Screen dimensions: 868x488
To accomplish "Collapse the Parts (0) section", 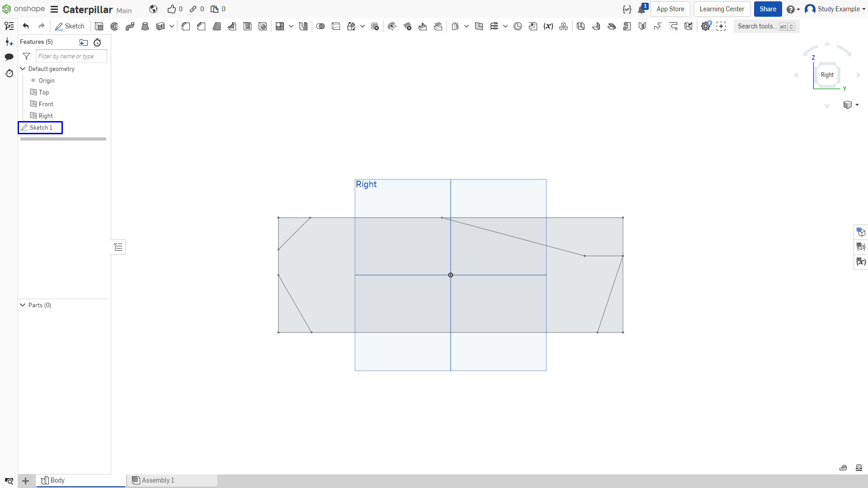I will click(23, 305).
